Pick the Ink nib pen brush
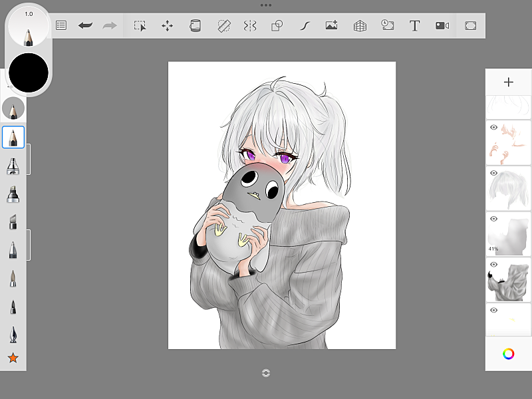Image resolution: width=532 pixels, height=399 pixels. point(13,334)
